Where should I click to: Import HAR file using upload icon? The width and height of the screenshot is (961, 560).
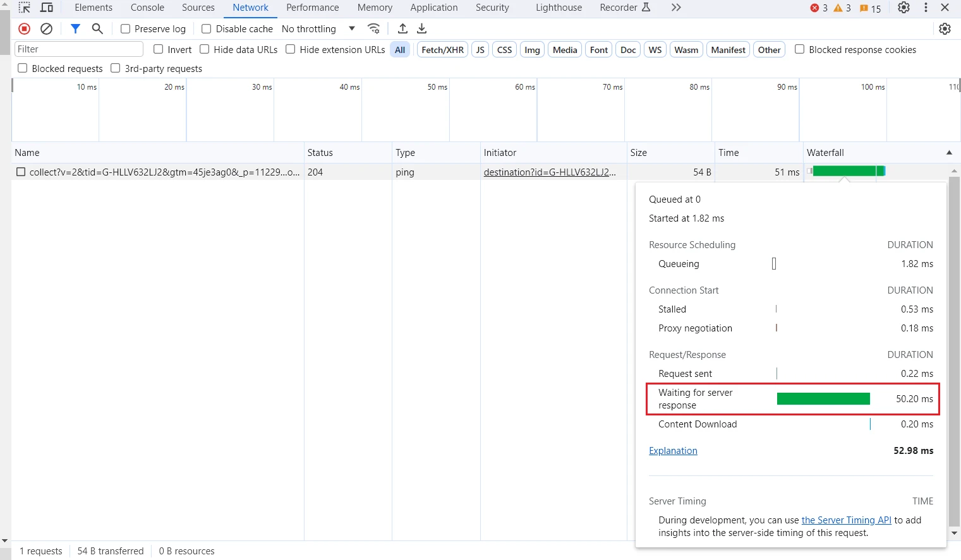[402, 28]
